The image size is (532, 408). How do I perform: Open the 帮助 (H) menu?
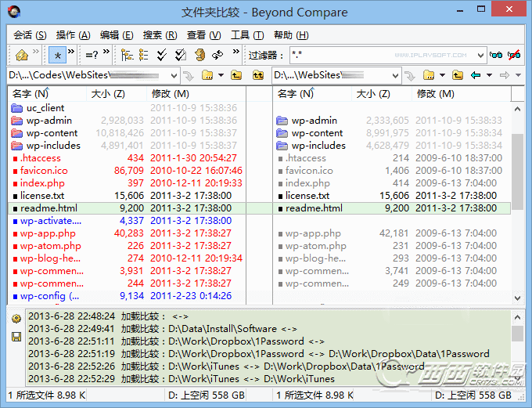pos(291,35)
